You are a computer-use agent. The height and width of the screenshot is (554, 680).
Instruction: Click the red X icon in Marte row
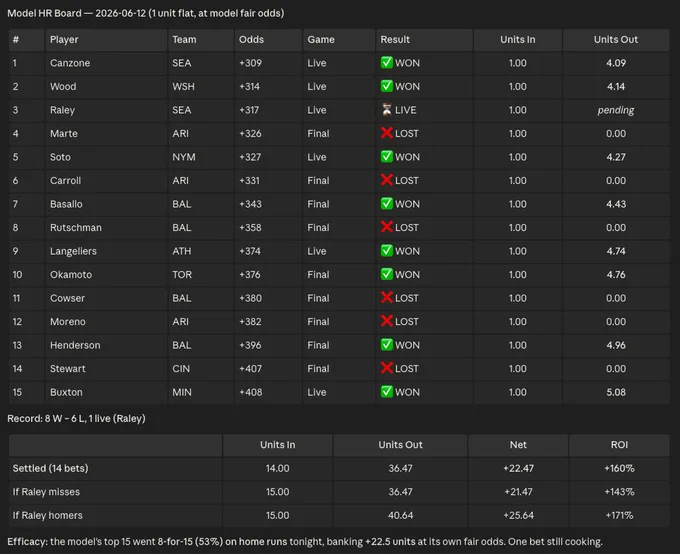tap(387, 133)
